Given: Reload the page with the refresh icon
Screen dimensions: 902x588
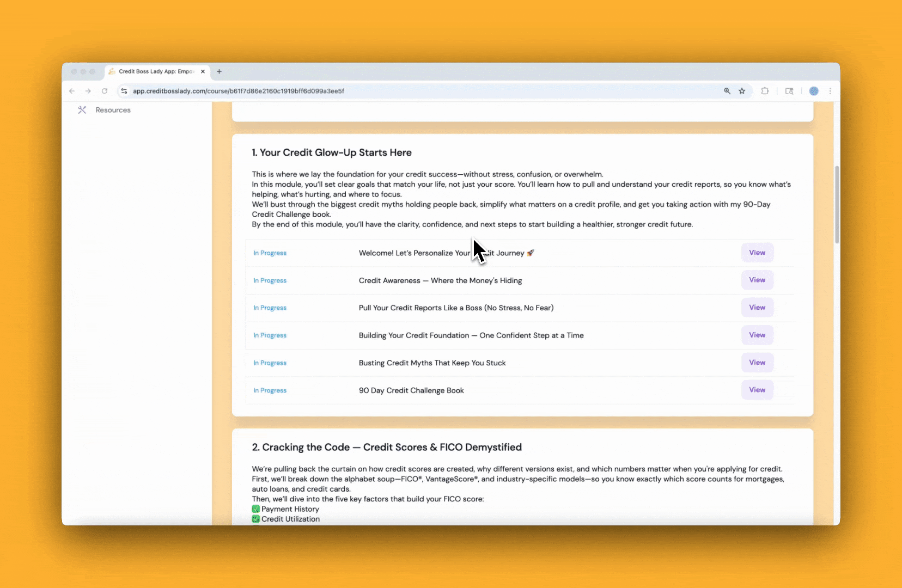Looking at the screenshot, I should tap(105, 91).
